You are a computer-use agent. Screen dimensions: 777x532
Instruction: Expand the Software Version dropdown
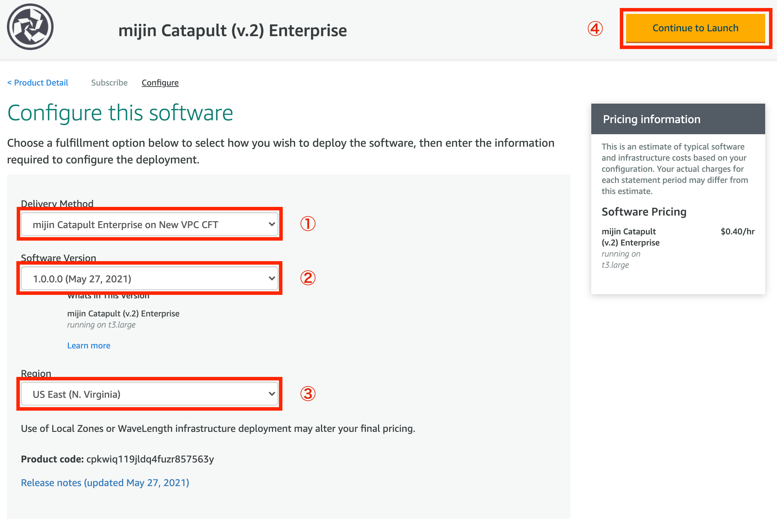150,279
